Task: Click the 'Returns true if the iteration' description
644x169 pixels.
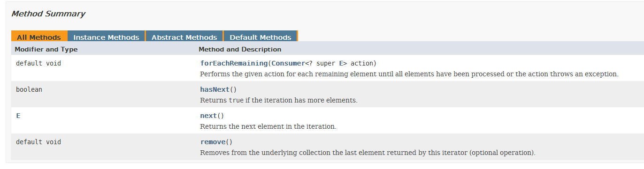Action: [279, 100]
